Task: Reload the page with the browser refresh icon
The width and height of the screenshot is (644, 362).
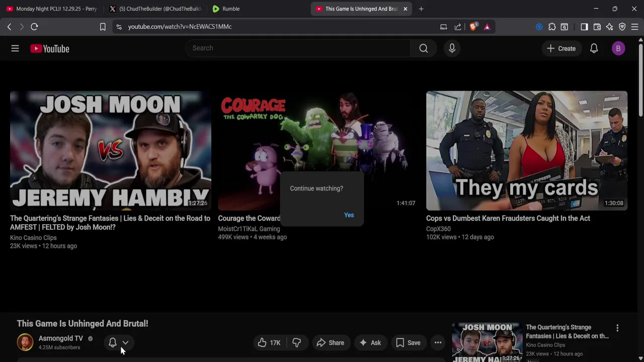Action: point(34,27)
